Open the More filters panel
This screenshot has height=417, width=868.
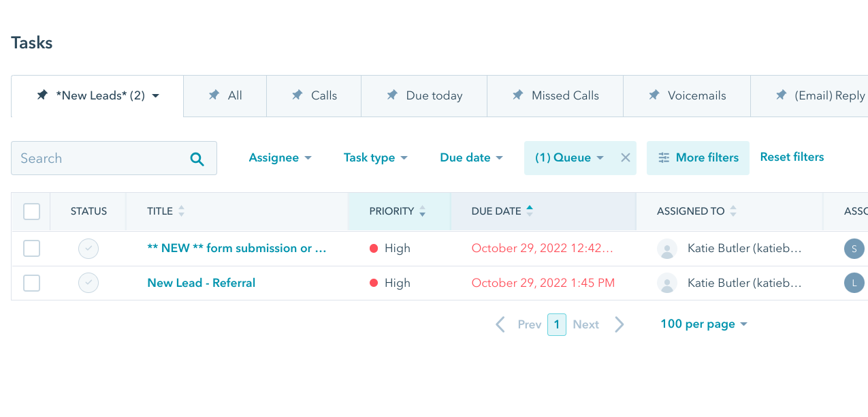coord(698,158)
